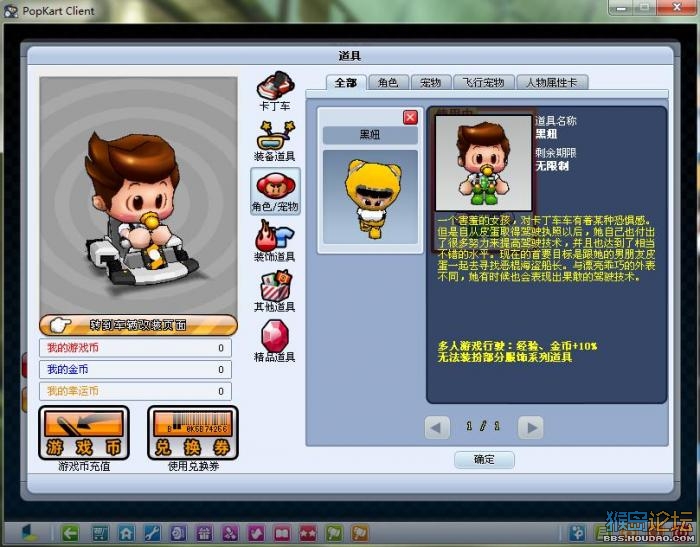Screen dimensions: 700x547
Task: Go to the home house icon
Action: [126, 533]
